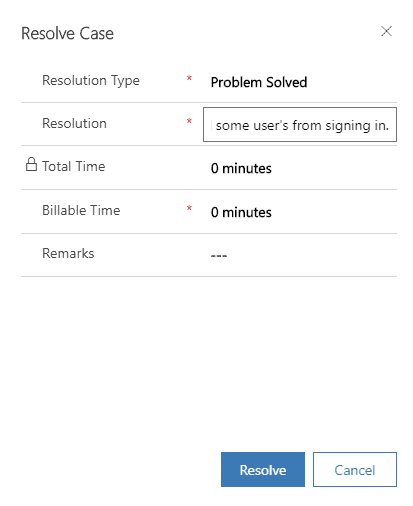Screen dimensions: 413x506
Task: Click the Resolution Type field label
Action: (91, 81)
